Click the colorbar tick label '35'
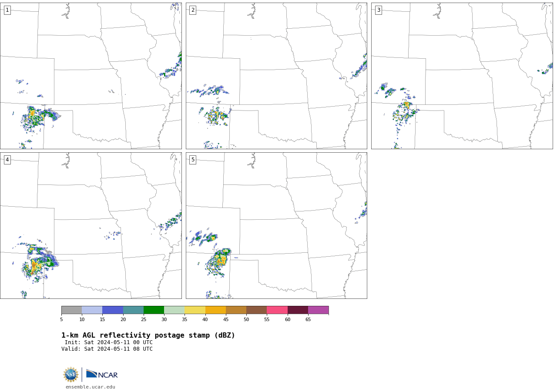This screenshot has width=557, height=392. coord(185,320)
